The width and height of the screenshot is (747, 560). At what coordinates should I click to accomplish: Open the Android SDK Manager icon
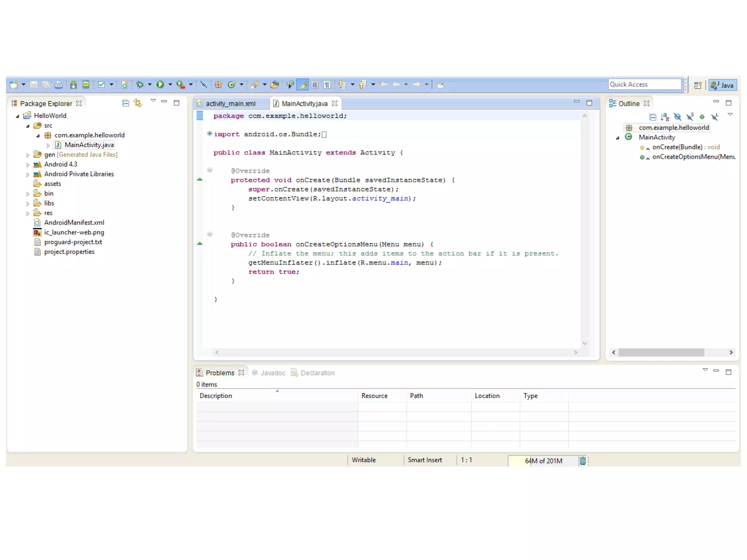pos(73,85)
